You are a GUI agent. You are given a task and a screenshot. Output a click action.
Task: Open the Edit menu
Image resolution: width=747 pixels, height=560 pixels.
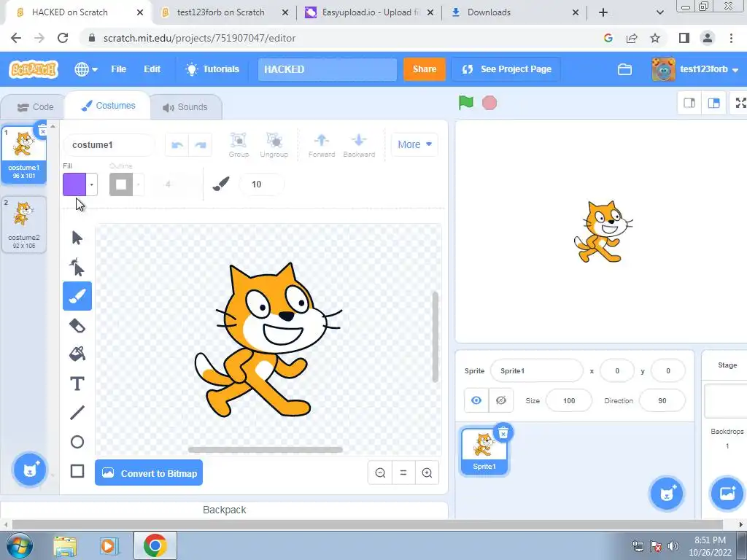tap(152, 69)
